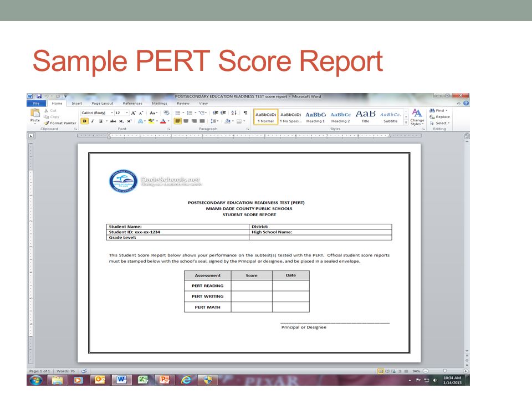Image resolution: width=532 pixels, height=399 pixels.
Task: Switch to the Review tab
Action: (x=183, y=104)
